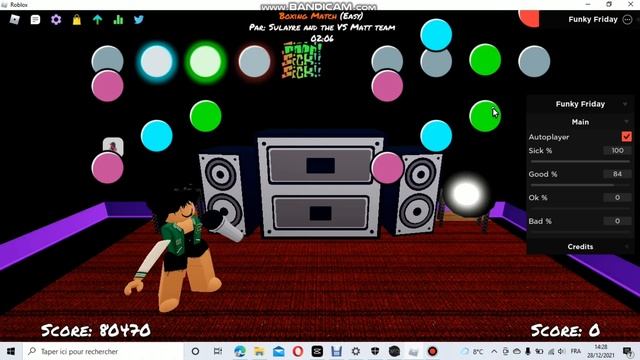
Task: Click the white glowing orb on stage
Action: (x=466, y=194)
